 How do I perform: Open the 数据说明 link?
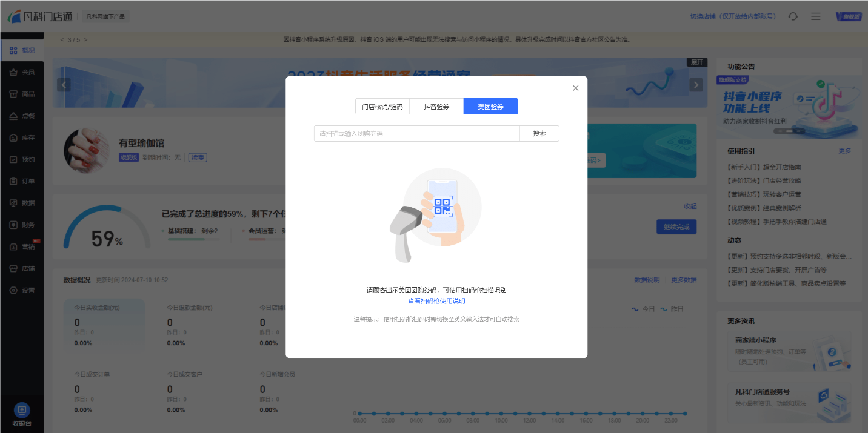pos(647,280)
